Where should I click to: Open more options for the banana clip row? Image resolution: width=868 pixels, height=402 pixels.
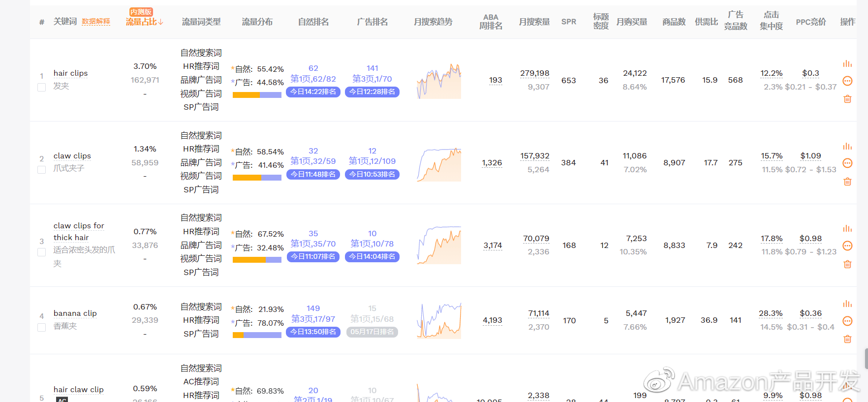point(847,321)
